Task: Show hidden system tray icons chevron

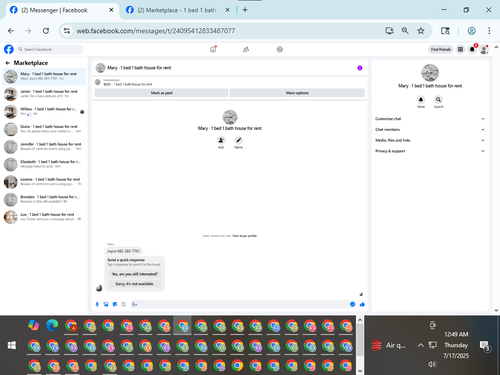Action: (x=421, y=345)
